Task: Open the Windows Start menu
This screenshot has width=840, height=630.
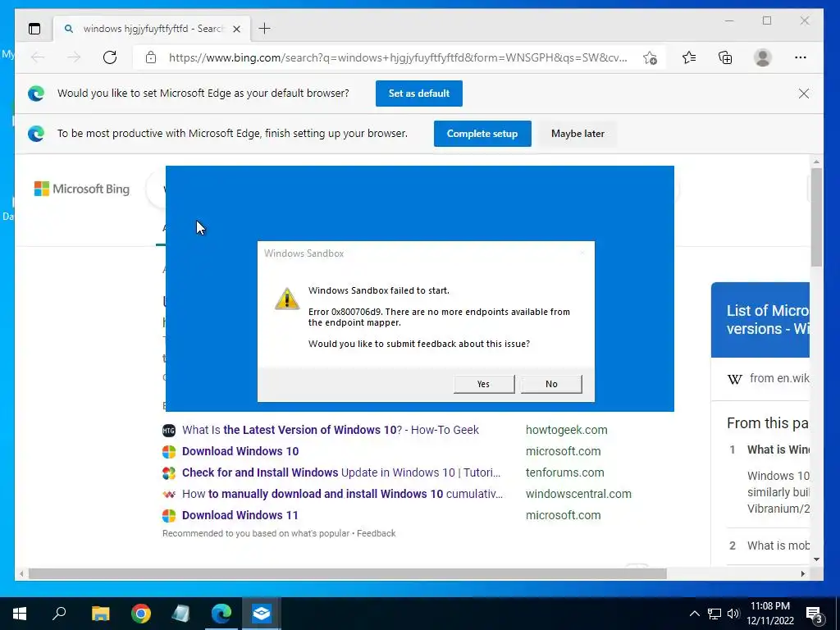Action: [20, 614]
